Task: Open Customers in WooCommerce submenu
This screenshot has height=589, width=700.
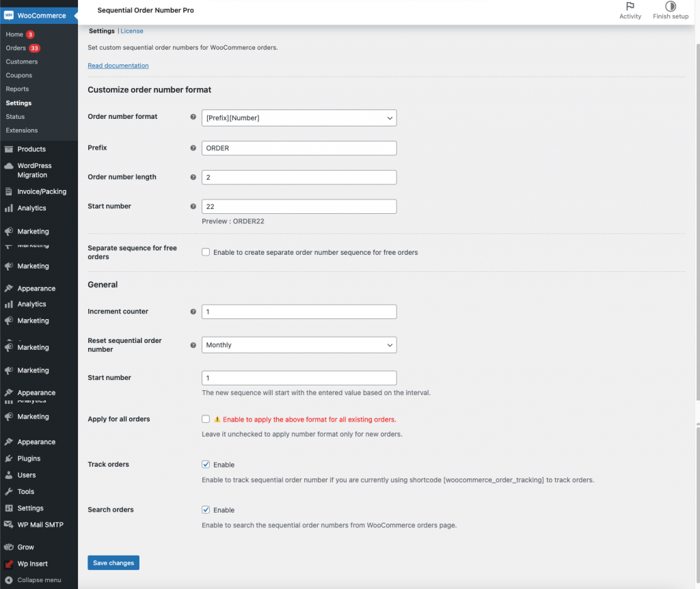Action: (x=21, y=61)
